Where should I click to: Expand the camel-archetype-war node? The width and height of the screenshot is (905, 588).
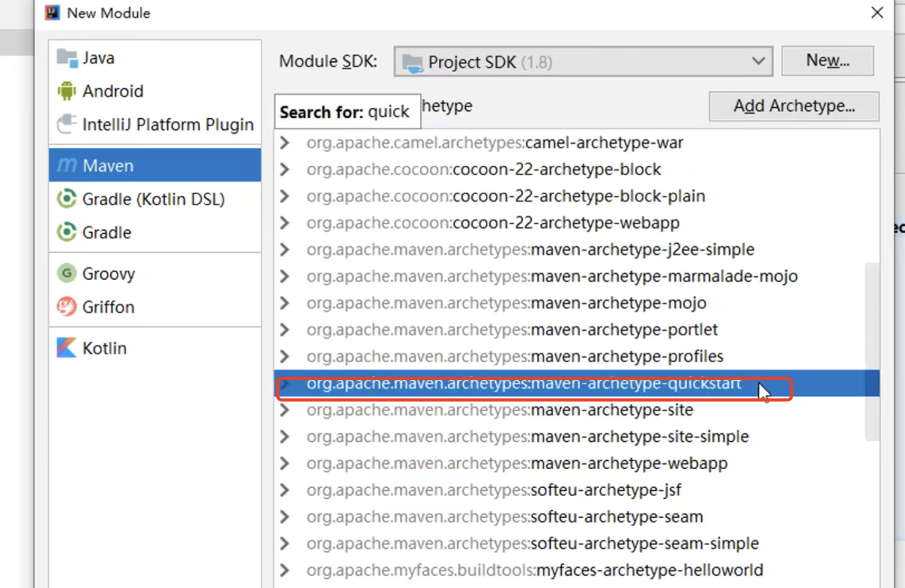(x=285, y=143)
